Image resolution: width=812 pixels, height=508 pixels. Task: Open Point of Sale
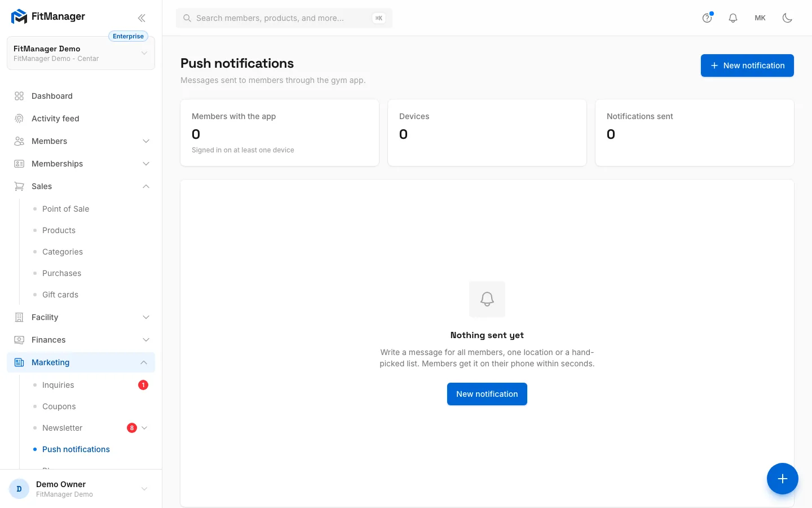pos(65,209)
